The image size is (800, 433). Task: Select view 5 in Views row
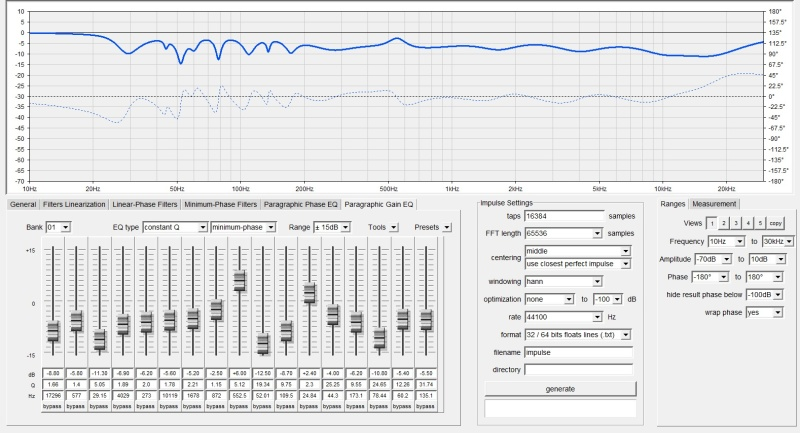[759, 223]
